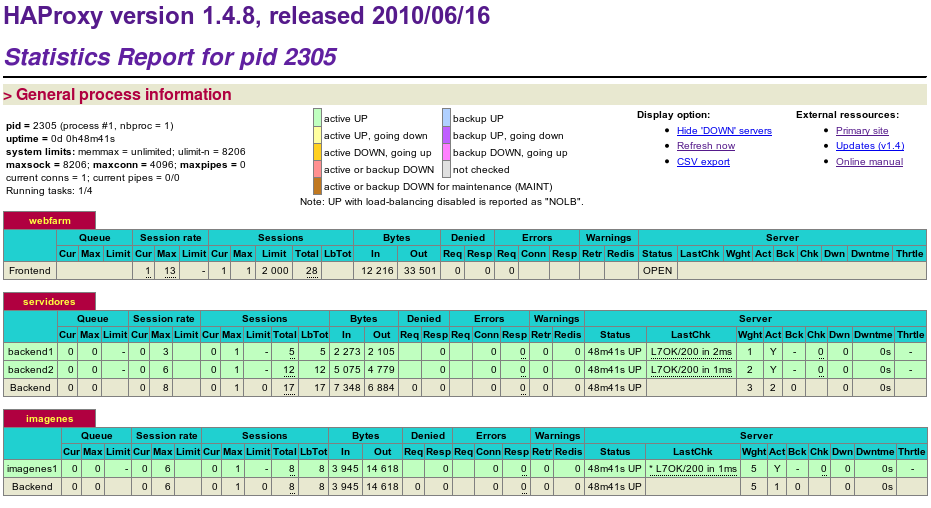Click the Server header in webfarm table
Viewport: 931px width, 508px height.
[782, 237]
